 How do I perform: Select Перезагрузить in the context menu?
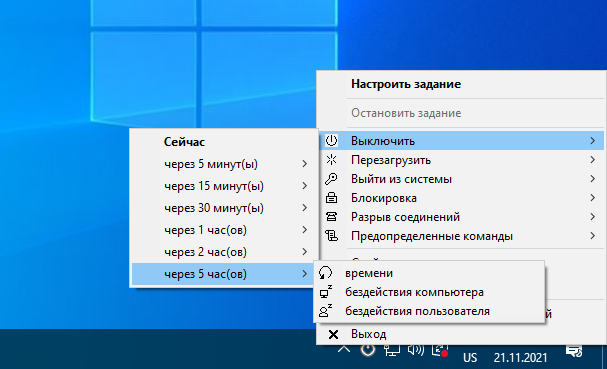[x=461, y=160]
